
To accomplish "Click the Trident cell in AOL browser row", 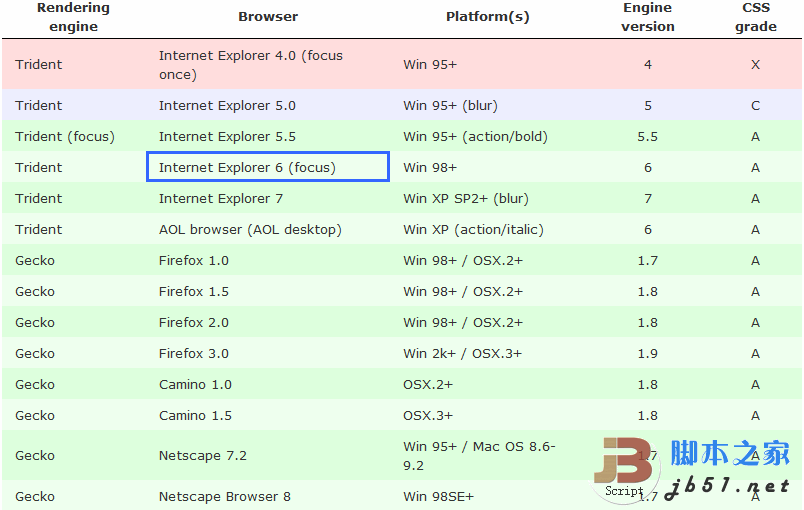I will pyautogui.click(x=74, y=229).
